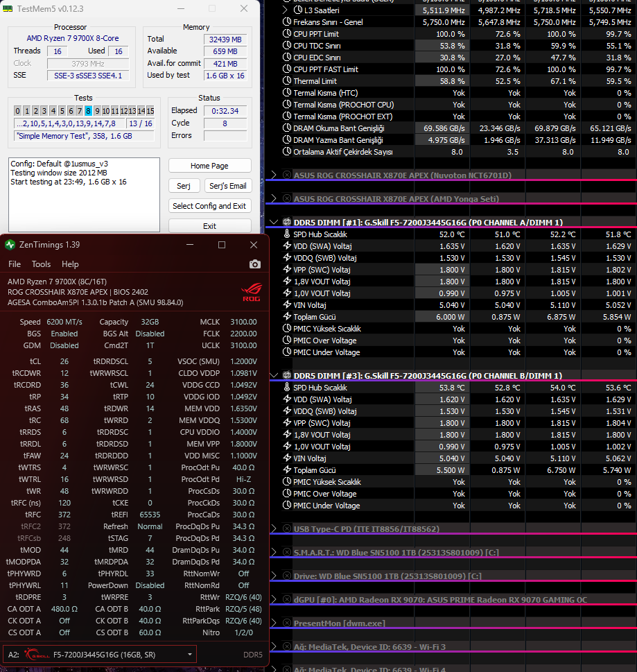637x672 pixels.
Task: Click the DDR5 DIMM [#1] chip icon
Action: (x=287, y=222)
